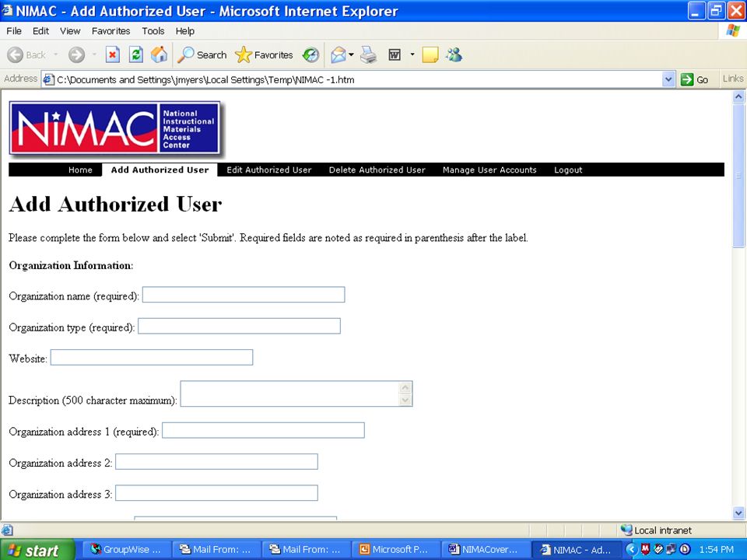This screenshot has height=560, width=747.
Task: Open Favorites star in toolbar
Action: [x=264, y=55]
